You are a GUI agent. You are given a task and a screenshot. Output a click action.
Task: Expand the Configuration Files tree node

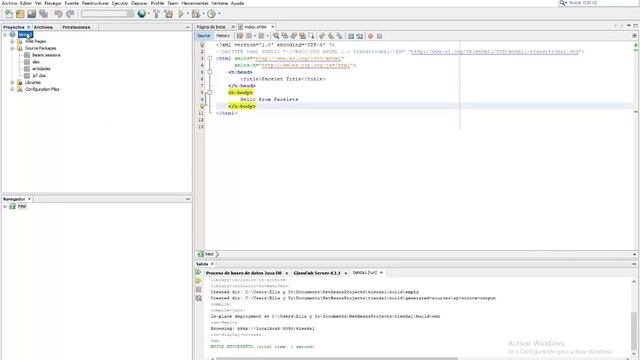[12, 89]
